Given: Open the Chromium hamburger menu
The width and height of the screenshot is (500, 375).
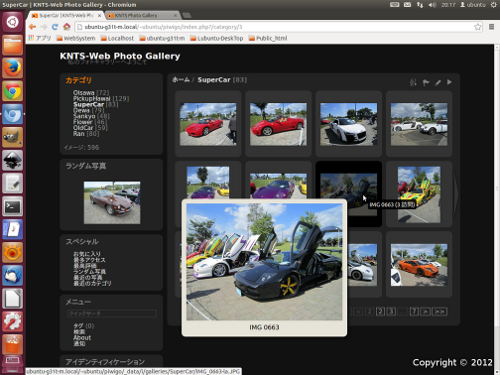Looking at the screenshot, I should coord(491,27).
